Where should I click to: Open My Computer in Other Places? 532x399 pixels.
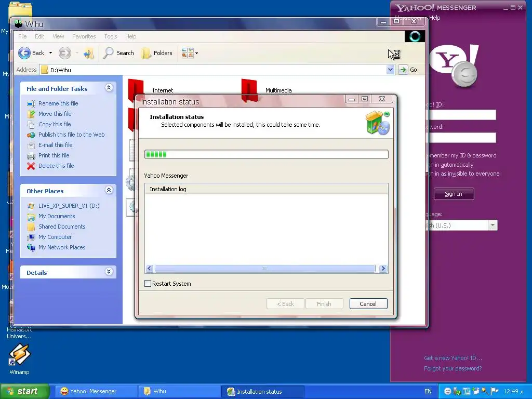(x=55, y=237)
